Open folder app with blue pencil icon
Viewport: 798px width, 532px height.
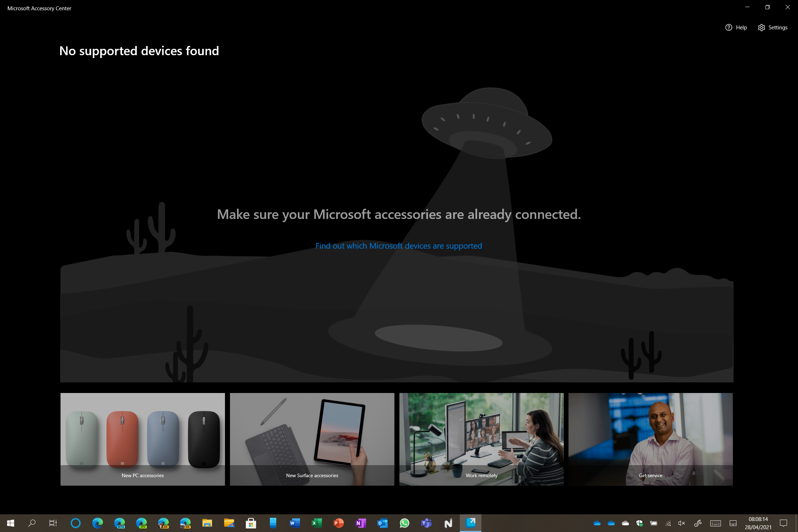(x=229, y=523)
